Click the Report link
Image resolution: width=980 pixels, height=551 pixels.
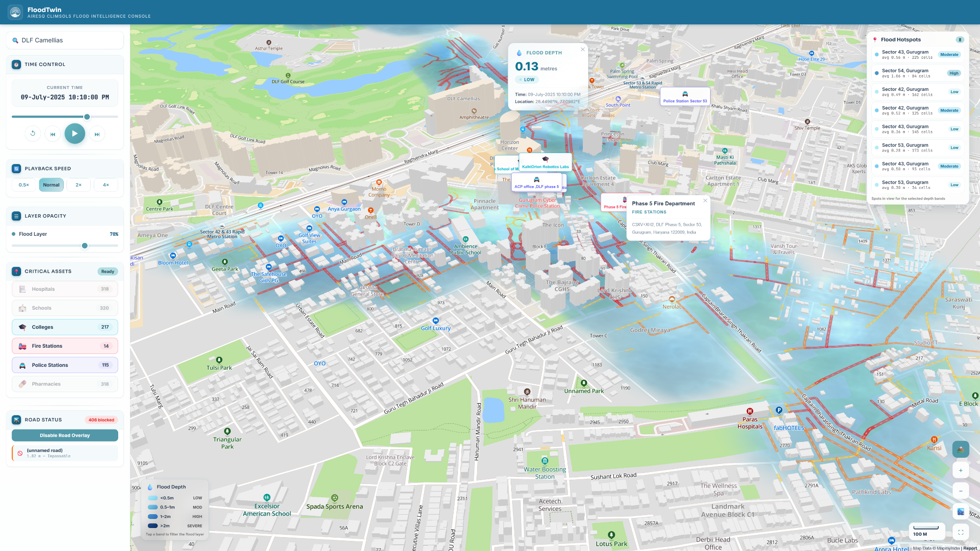(x=970, y=548)
